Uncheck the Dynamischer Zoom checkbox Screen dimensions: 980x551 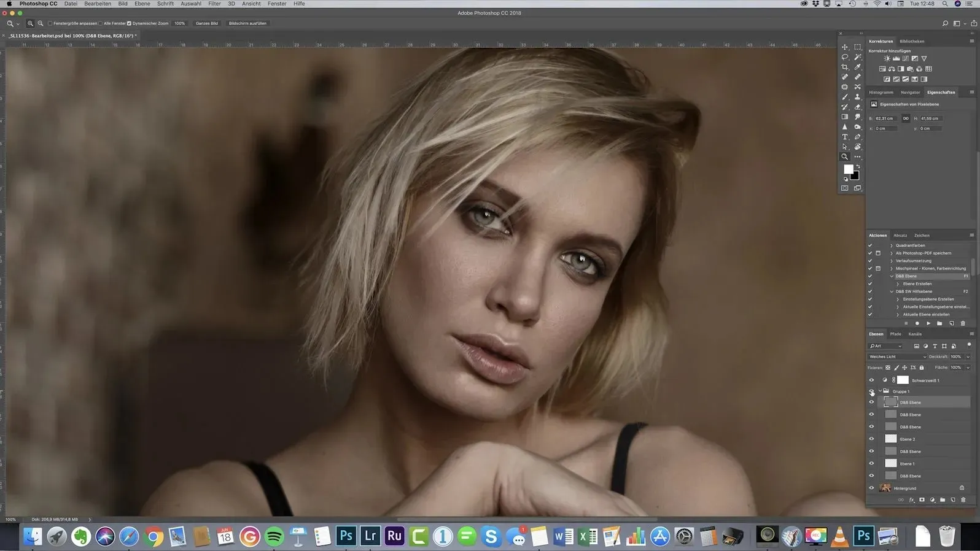[x=129, y=23]
